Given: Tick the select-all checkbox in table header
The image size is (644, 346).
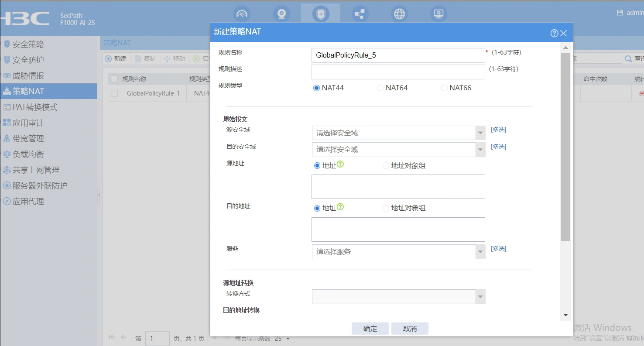Looking at the screenshot, I should tap(114, 79).
